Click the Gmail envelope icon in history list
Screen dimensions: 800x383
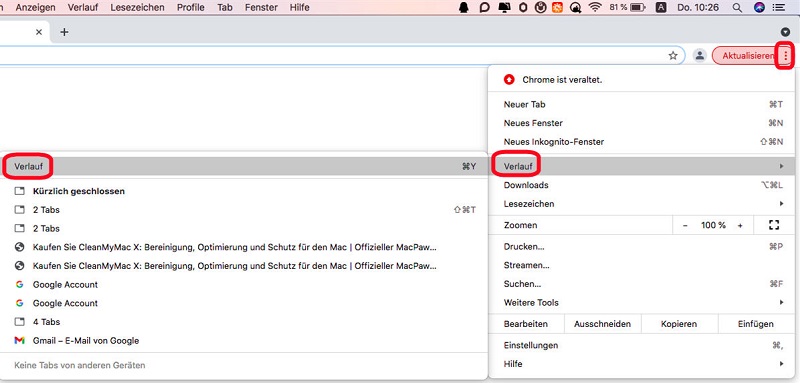pyautogui.click(x=19, y=340)
